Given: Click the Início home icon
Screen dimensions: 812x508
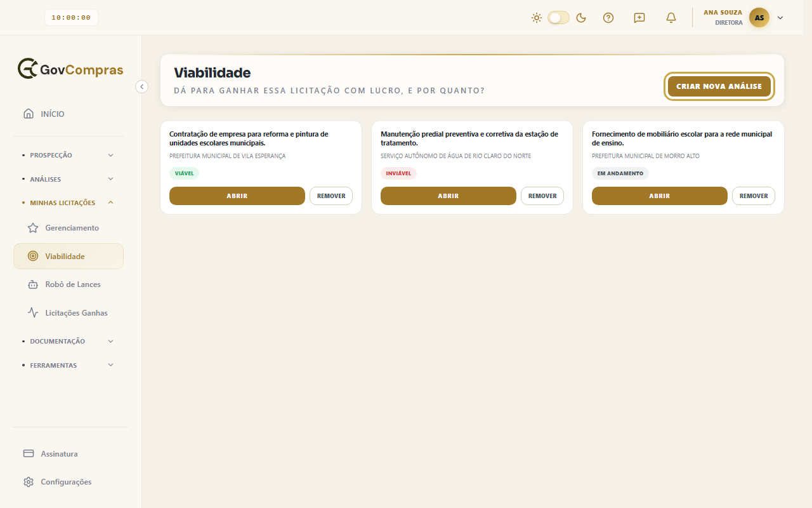Looking at the screenshot, I should tap(29, 114).
